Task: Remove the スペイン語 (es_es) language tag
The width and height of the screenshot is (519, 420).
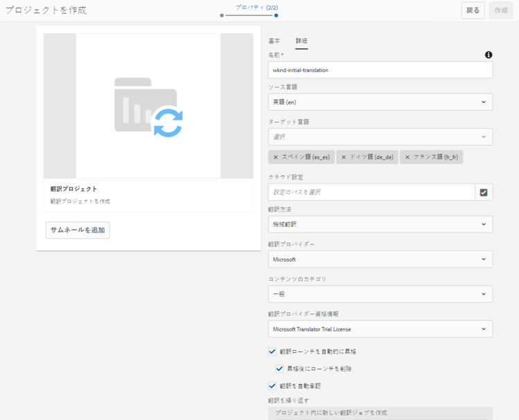Action: 275,157
